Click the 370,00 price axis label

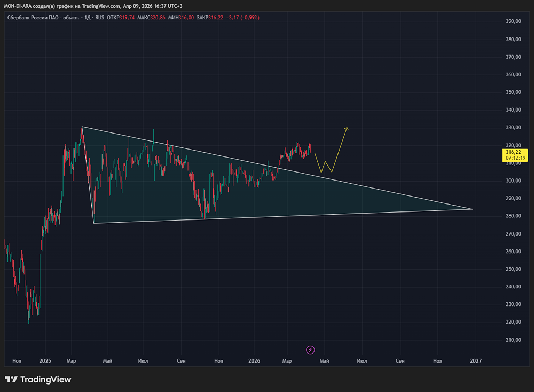tap(513, 57)
